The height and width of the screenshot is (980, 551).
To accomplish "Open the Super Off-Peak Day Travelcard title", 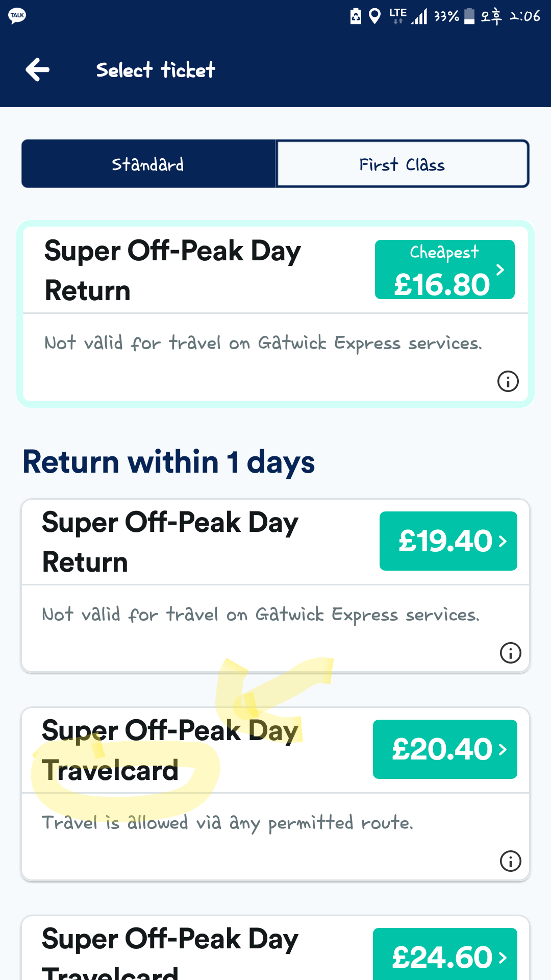I will point(169,750).
